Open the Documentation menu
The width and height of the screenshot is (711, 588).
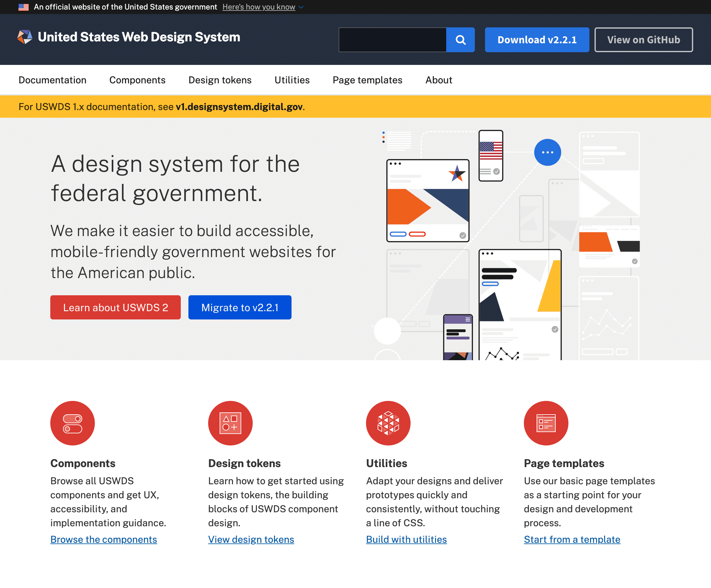pyautogui.click(x=53, y=80)
